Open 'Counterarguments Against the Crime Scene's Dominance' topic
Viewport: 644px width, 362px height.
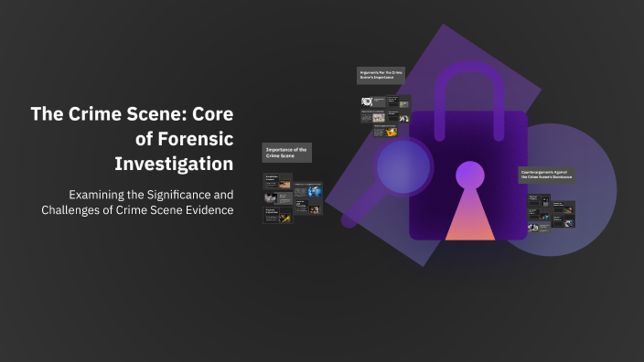tap(546, 175)
